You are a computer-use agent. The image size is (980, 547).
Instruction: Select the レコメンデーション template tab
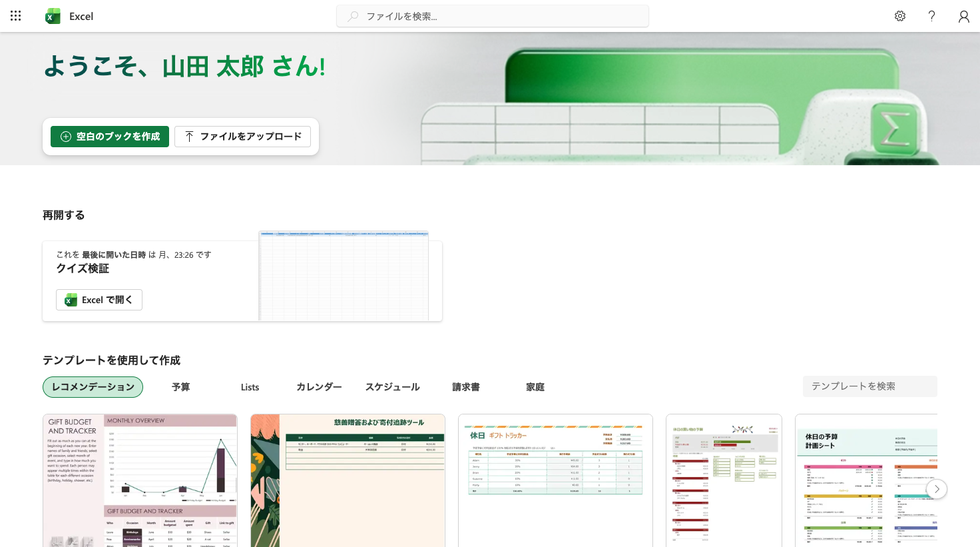(x=93, y=387)
